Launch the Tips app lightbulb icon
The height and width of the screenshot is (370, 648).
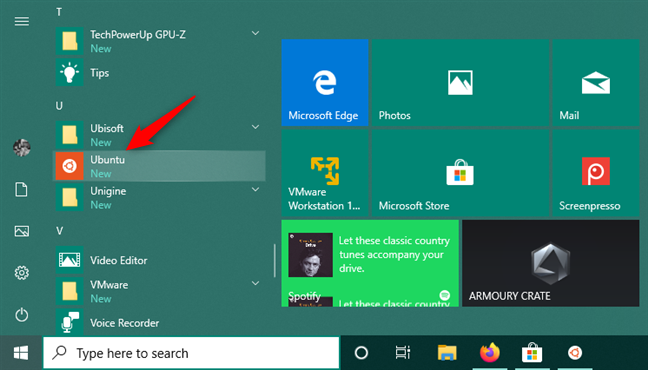point(69,72)
